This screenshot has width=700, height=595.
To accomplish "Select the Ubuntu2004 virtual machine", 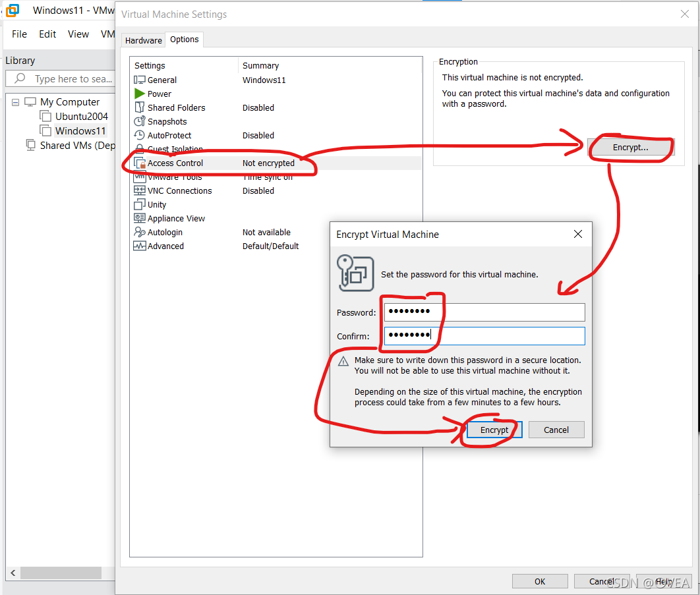I will point(81,117).
